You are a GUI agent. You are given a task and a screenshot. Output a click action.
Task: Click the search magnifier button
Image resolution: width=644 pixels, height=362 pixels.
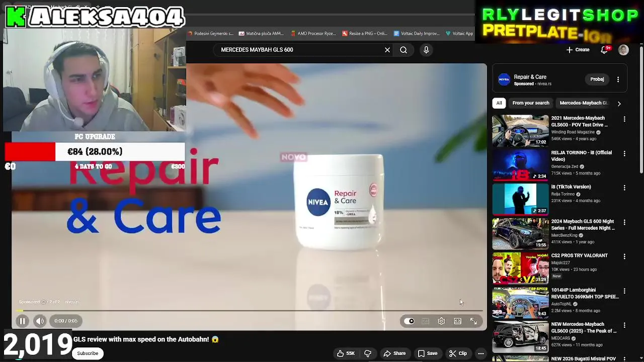404,50
